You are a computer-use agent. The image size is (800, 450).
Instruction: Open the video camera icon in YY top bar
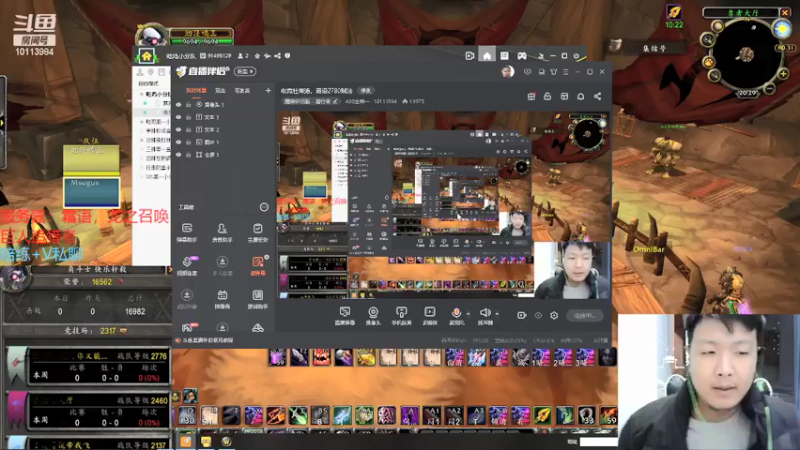tap(470, 56)
